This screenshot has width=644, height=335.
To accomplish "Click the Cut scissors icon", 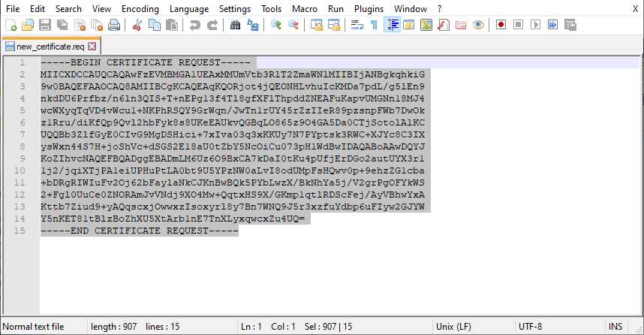I will click(137, 25).
